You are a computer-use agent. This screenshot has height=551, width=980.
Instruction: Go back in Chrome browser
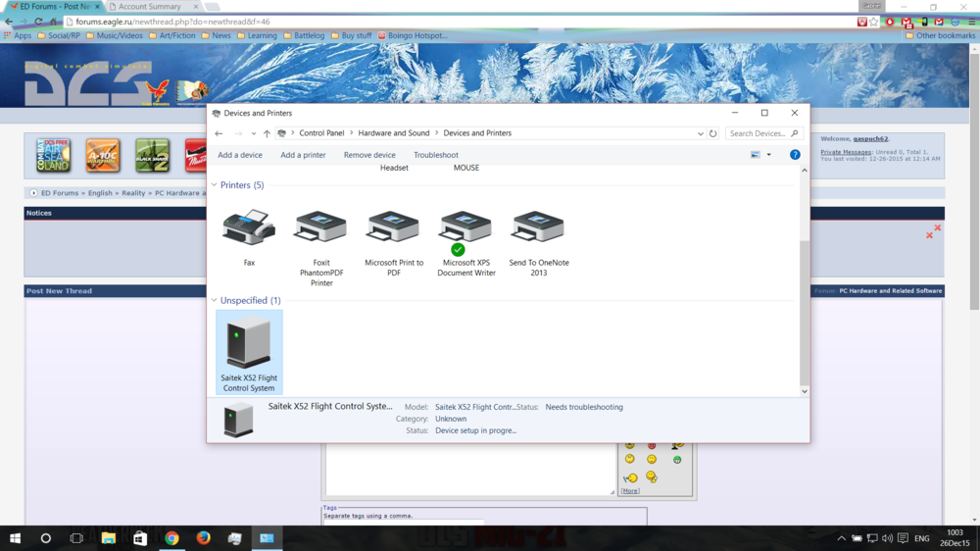[9, 22]
